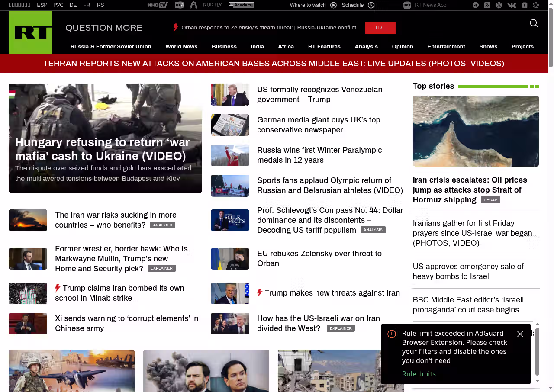The height and width of the screenshot is (392, 554).
Task: Close the AdGuard rule limit notification
Action: point(520,334)
